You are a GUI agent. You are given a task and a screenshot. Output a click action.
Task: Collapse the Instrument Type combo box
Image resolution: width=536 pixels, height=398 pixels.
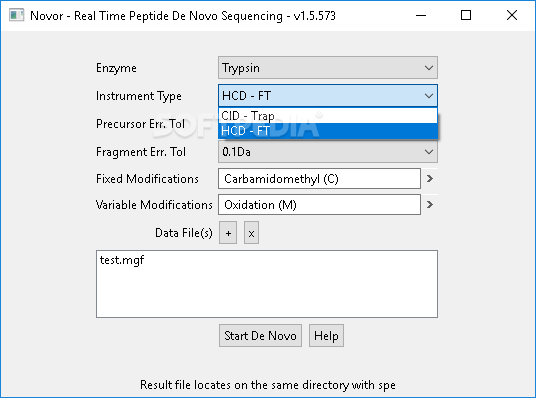[327, 96]
